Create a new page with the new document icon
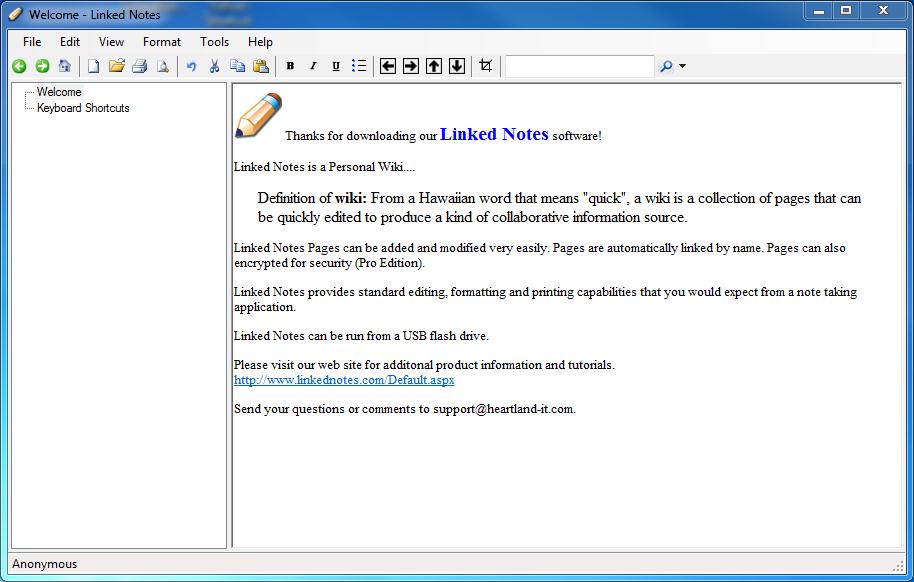Viewport: 914px width, 582px height. point(93,65)
